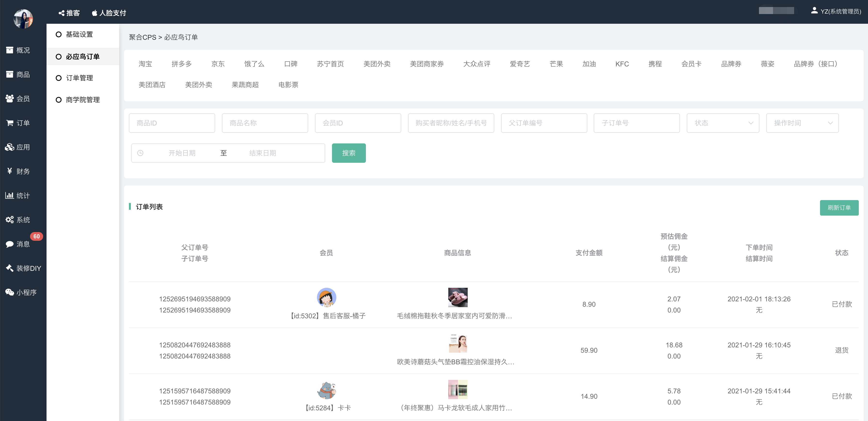Open the 统计 bar chart icon
The height and width of the screenshot is (421, 868).
tap(10, 195)
